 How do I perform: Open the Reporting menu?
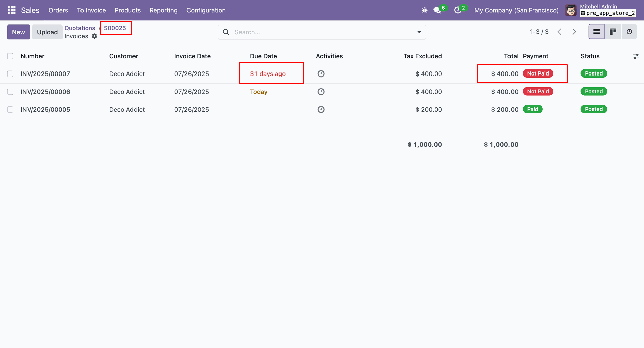163,10
